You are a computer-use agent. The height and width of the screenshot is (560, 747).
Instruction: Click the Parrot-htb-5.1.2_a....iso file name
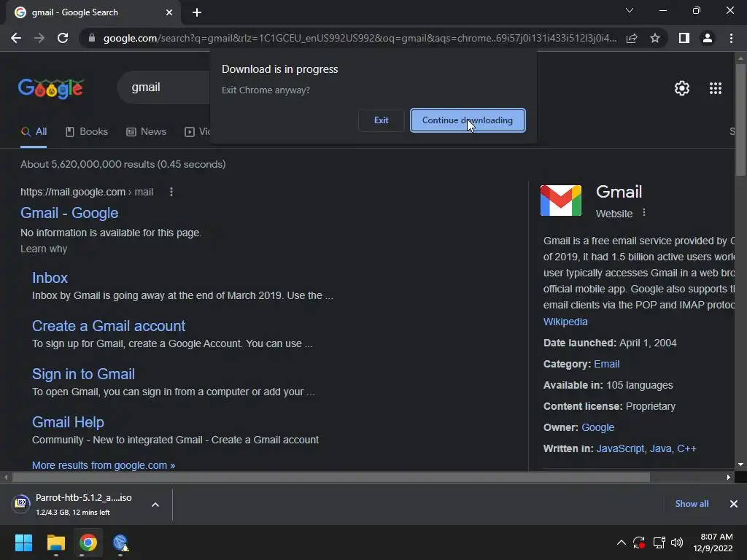pyautogui.click(x=84, y=497)
